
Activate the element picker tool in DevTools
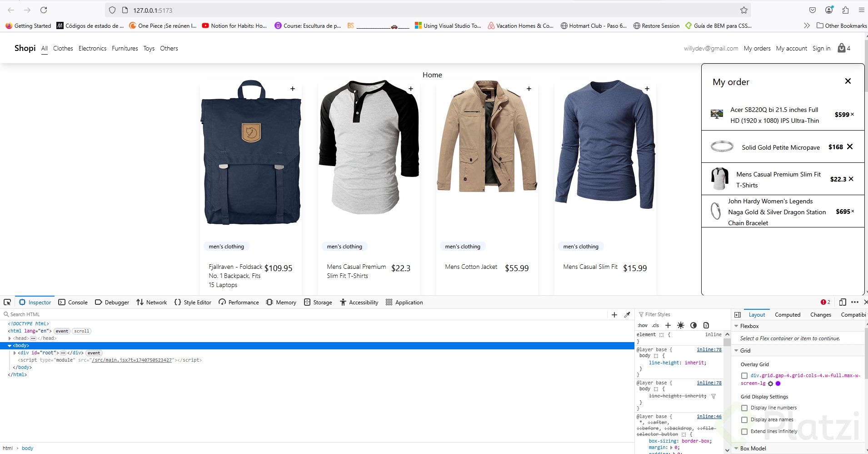coord(7,302)
